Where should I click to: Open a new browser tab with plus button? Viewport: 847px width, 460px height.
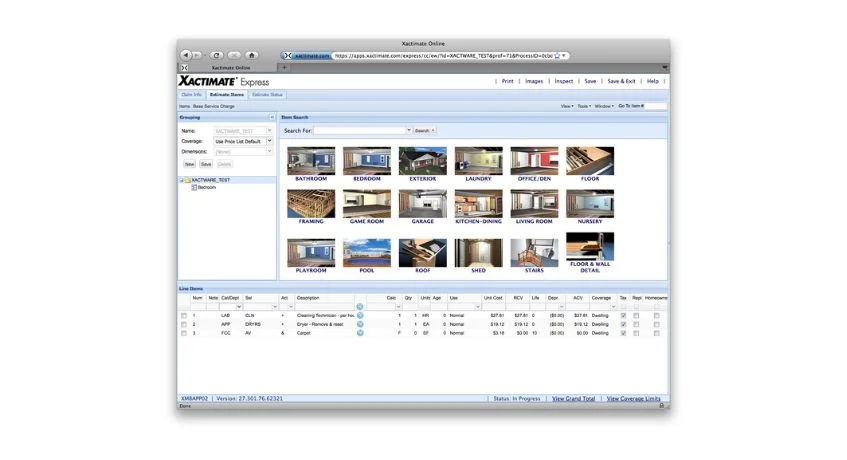[x=284, y=67]
